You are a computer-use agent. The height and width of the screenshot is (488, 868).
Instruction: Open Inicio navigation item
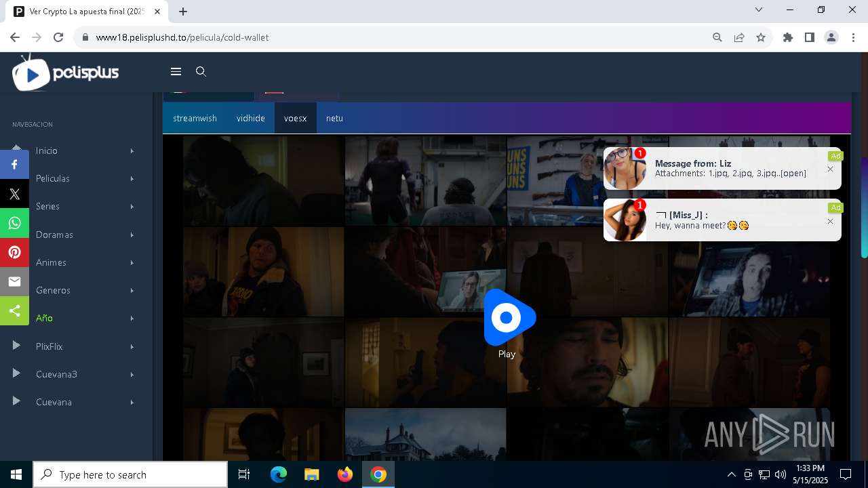coord(47,150)
